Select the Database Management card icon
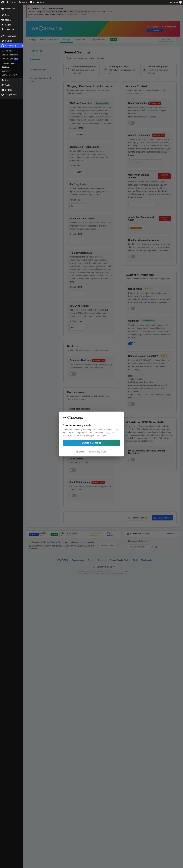The width and height of the screenshot is (183, 868). 67,70
